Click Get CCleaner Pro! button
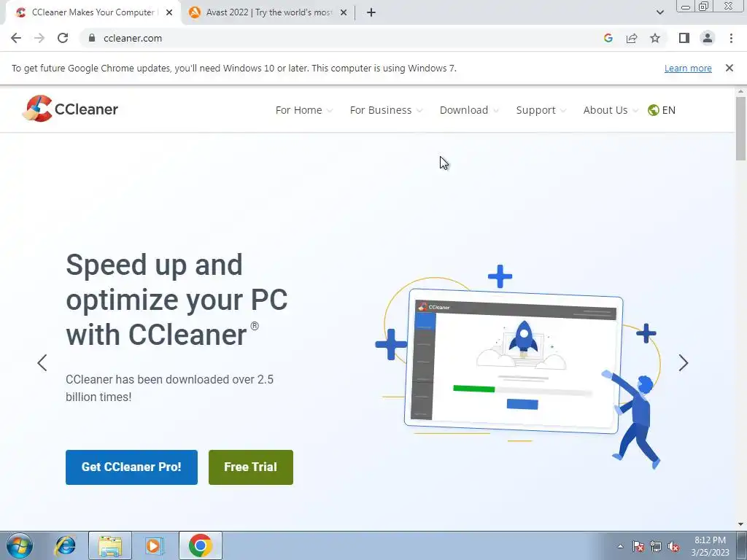 tap(131, 467)
